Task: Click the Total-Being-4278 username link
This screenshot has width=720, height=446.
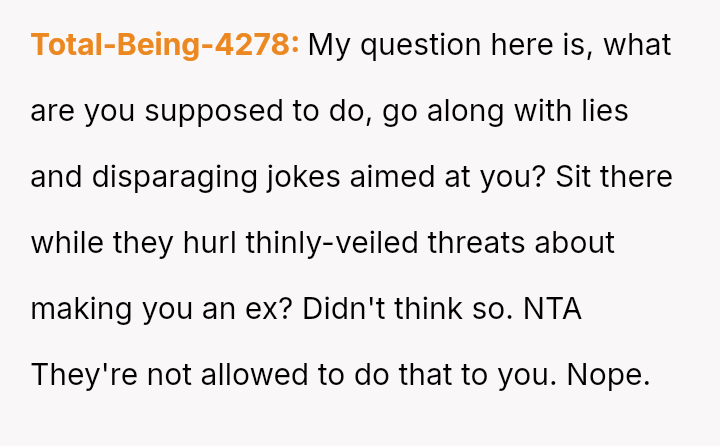Action: 165,46
